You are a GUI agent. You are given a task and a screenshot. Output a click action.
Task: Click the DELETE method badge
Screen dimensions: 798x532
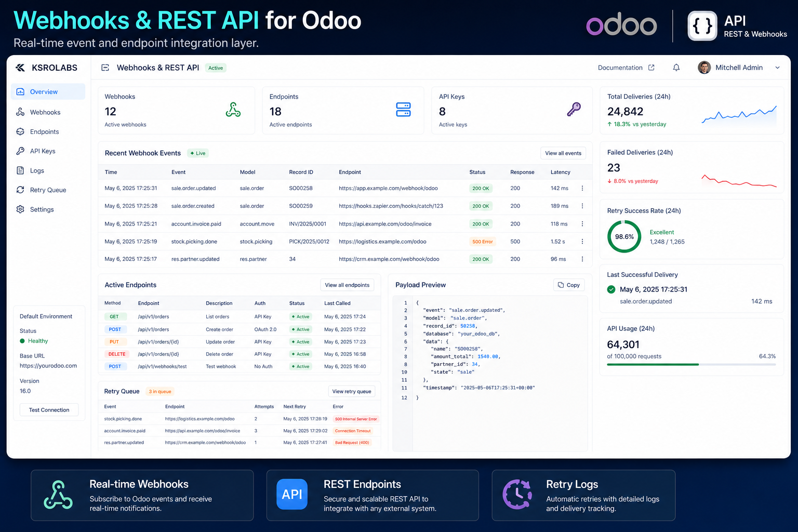pos(117,354)
